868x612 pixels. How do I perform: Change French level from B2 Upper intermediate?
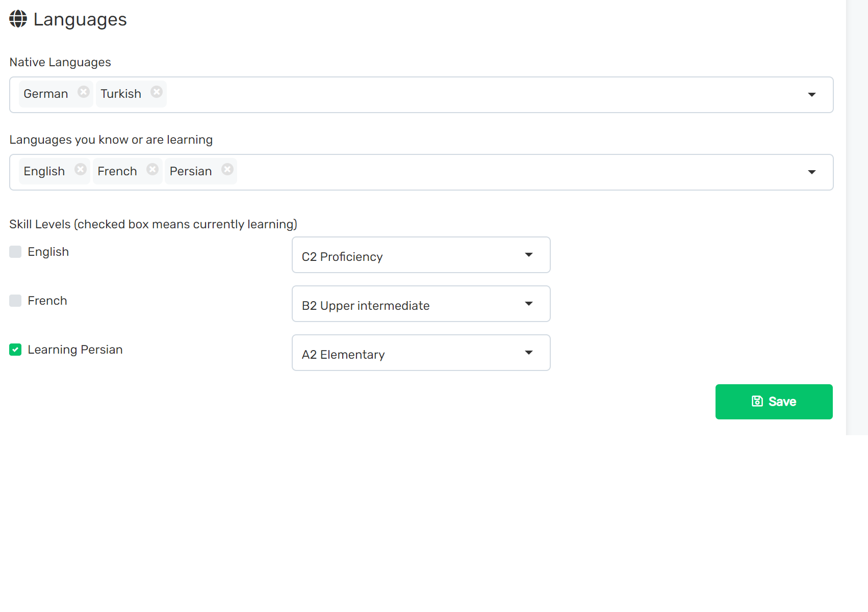pyautogui.click(x=421, y=304)
